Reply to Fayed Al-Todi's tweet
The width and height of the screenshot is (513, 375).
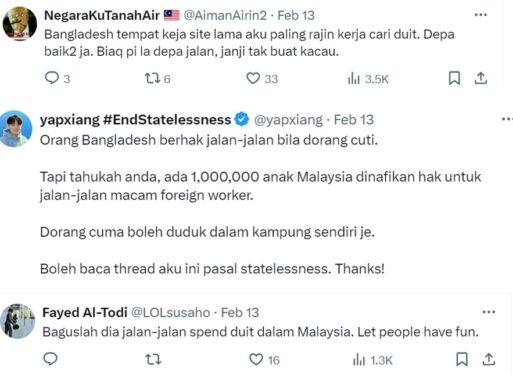pos(50,359)
